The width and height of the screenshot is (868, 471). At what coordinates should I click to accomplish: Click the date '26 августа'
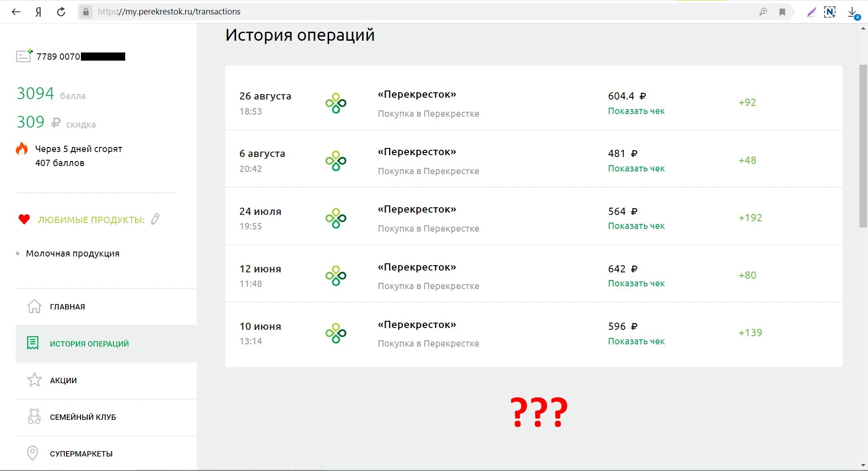265,96
